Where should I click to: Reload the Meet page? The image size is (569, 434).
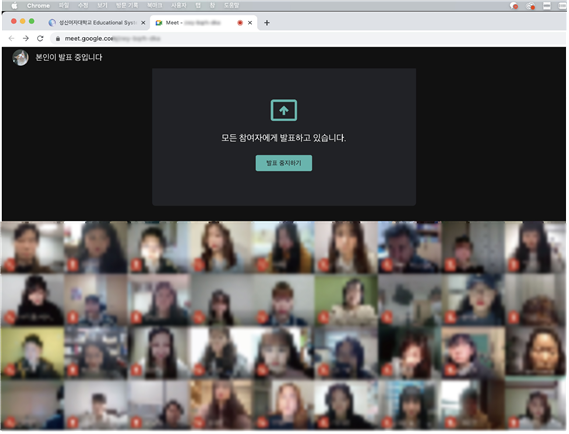pos(40,38)
